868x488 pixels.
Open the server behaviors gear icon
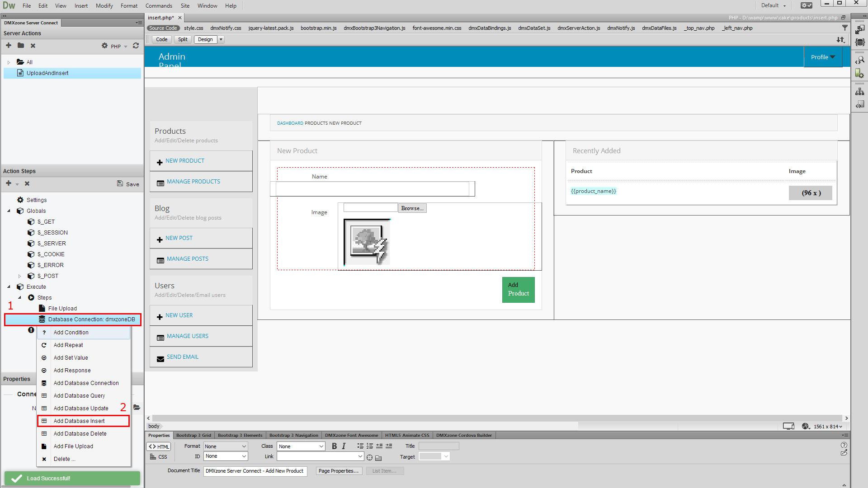pos(860,73)
